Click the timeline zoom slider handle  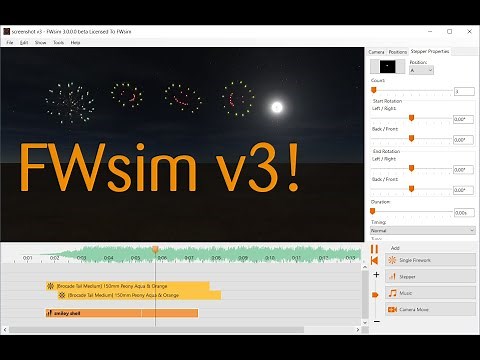(x=375, y=295)
